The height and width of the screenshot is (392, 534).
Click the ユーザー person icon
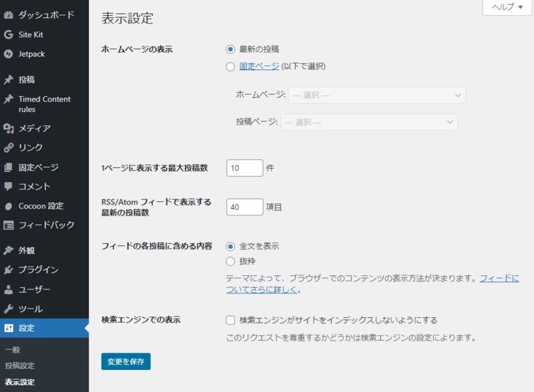click(x=9, y=289)
